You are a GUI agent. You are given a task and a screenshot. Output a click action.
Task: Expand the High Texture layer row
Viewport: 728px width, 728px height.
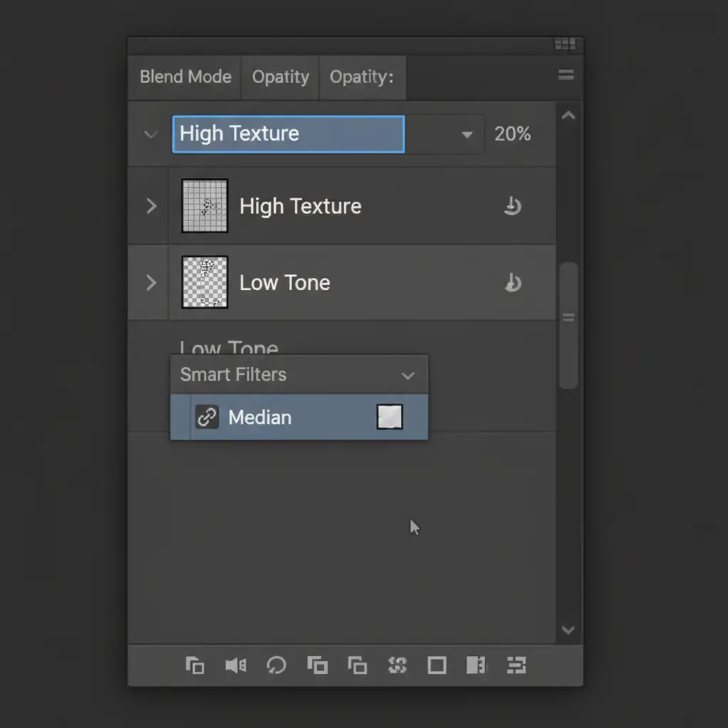pyautogui.click(x=151, y=206)
